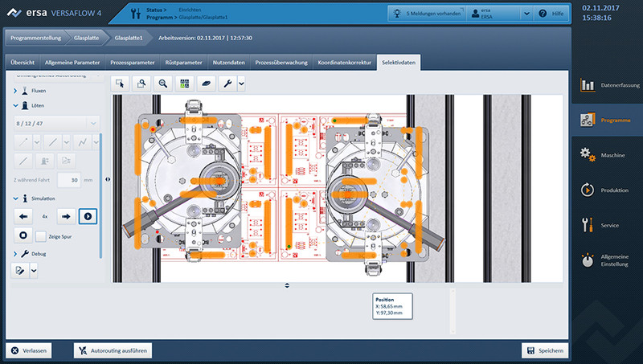Click the zoom magnifier tool in toolbar
This screenshot has width=643, height=364.
[163, 83]
